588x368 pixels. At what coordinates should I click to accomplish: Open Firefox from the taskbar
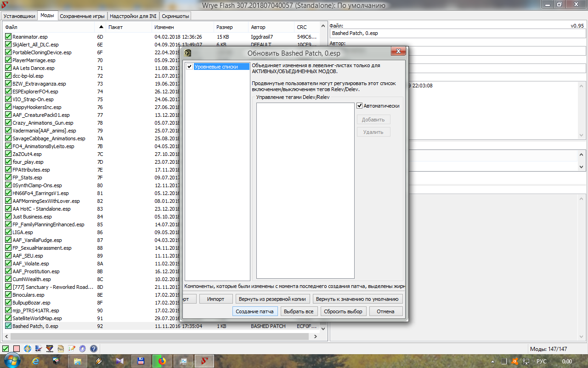click(x=162, y=361)
